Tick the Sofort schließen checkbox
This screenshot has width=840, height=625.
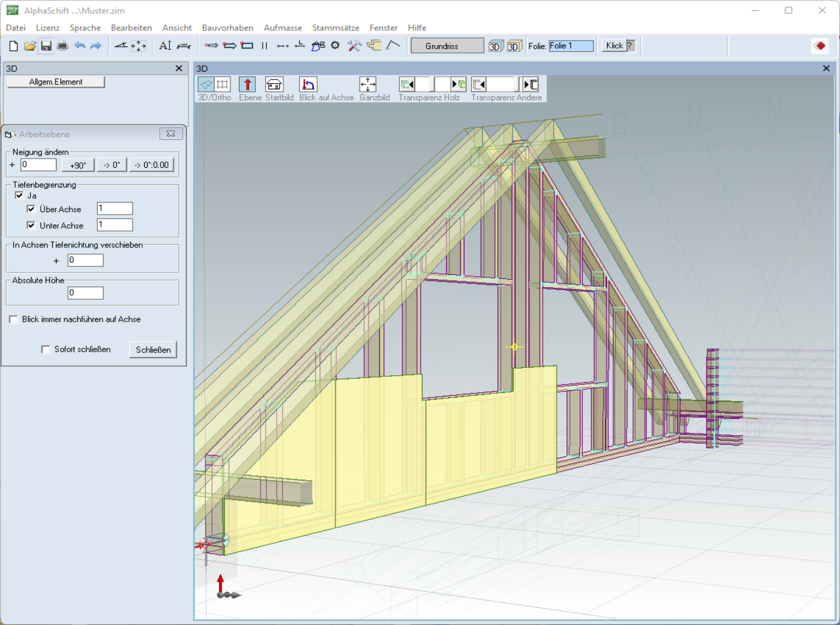[x=46, y=349]
